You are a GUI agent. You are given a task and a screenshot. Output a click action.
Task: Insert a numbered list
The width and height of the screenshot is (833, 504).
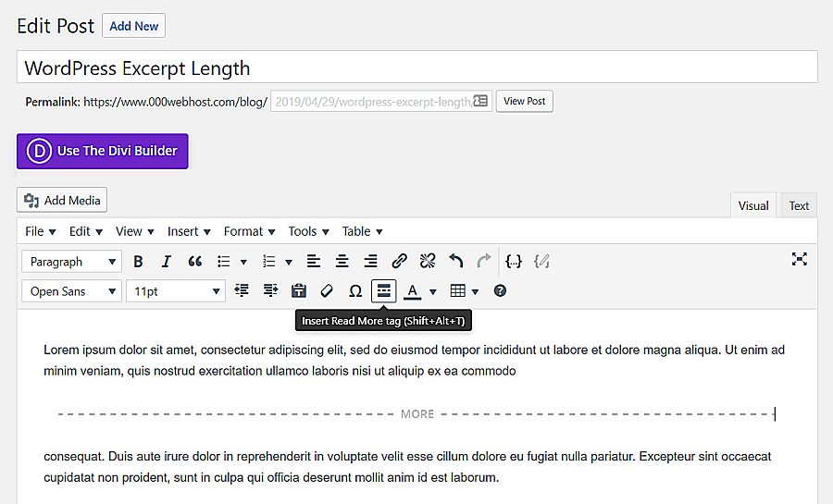coord(268,262)
